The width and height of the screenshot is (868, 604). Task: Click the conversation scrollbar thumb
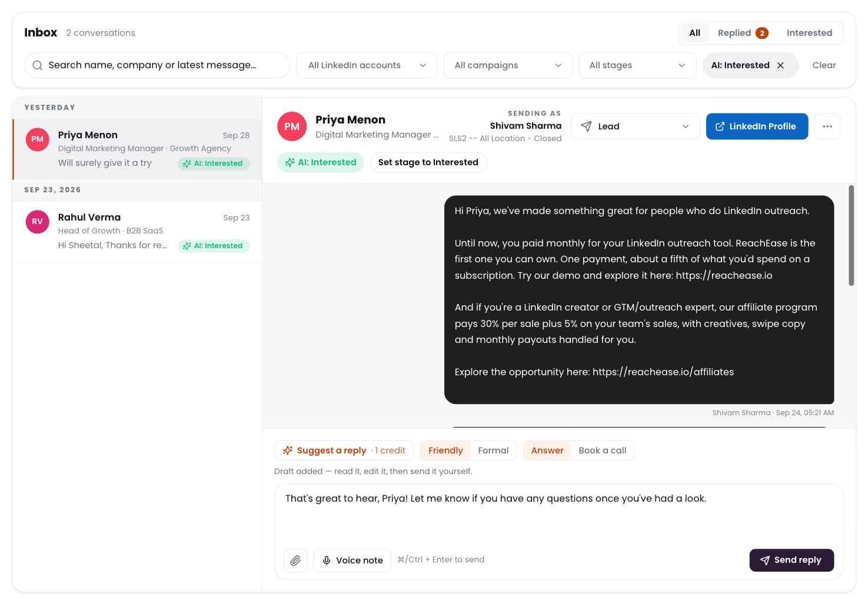click(851, 235)
